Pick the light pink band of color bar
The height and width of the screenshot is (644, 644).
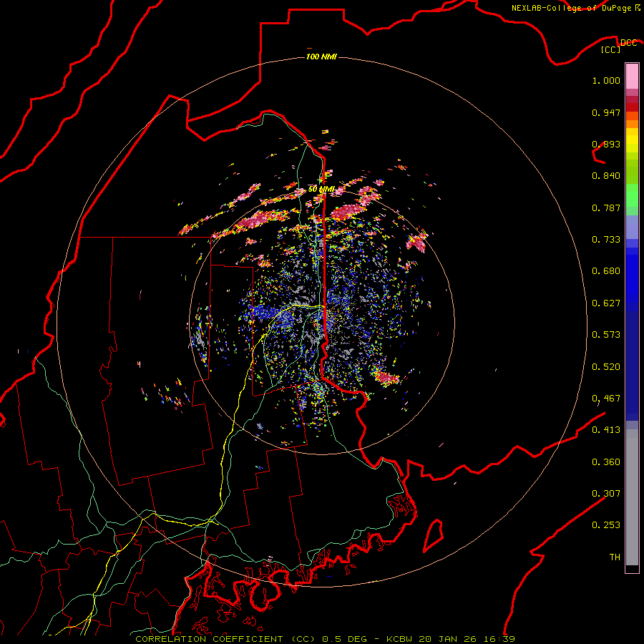(x=632, y=77)
